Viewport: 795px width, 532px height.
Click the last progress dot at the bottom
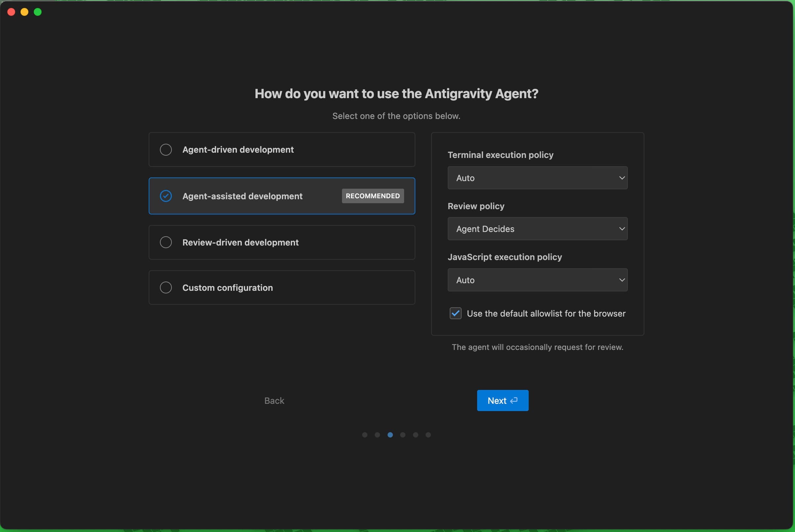coord(428,435)
